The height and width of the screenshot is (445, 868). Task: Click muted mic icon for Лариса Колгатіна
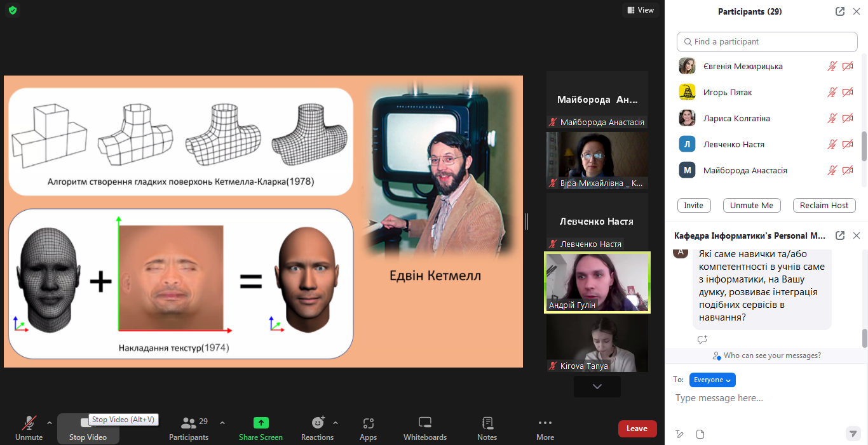coord(832,118)
